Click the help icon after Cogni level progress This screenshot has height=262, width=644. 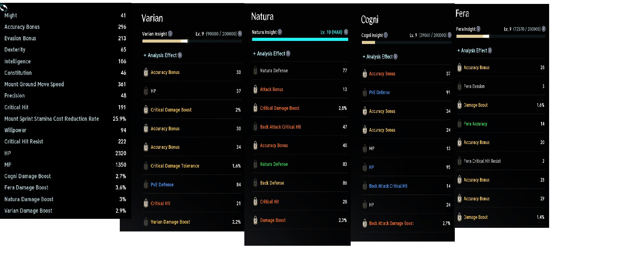click(449, 35)
